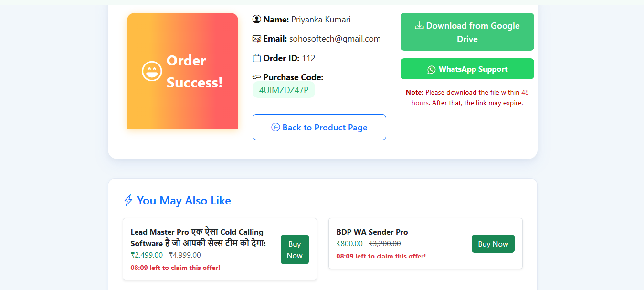Download the file from Google Drive
The width and height of the screenshot is (644, 290).
click(x=467, y=32)
